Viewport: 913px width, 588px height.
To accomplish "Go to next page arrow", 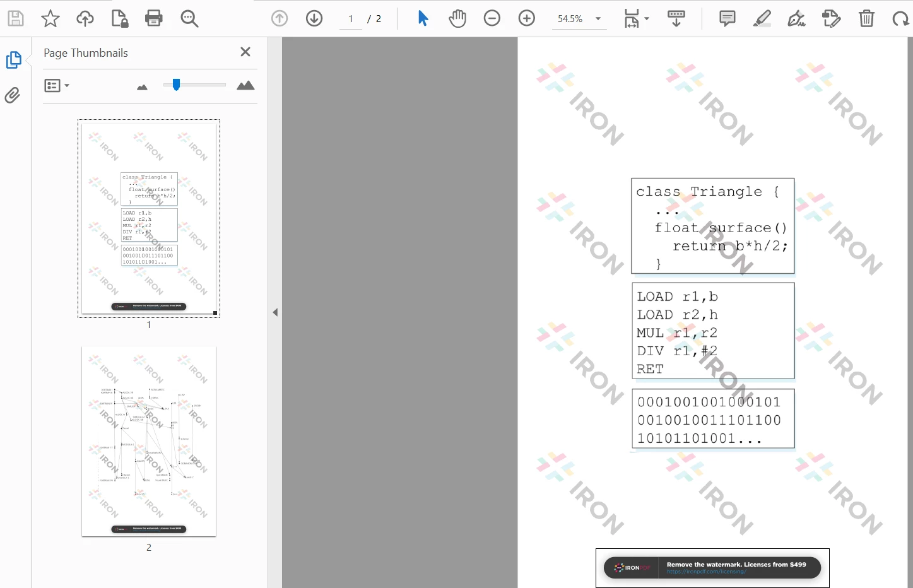I will click(x=314, y=18).
